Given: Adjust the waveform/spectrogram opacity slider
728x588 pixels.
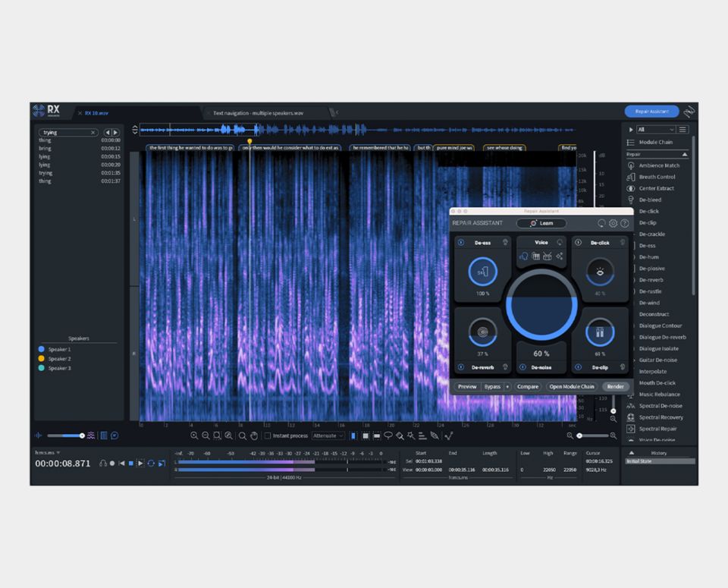Looking at the screenshot, I should pos(82,435).
